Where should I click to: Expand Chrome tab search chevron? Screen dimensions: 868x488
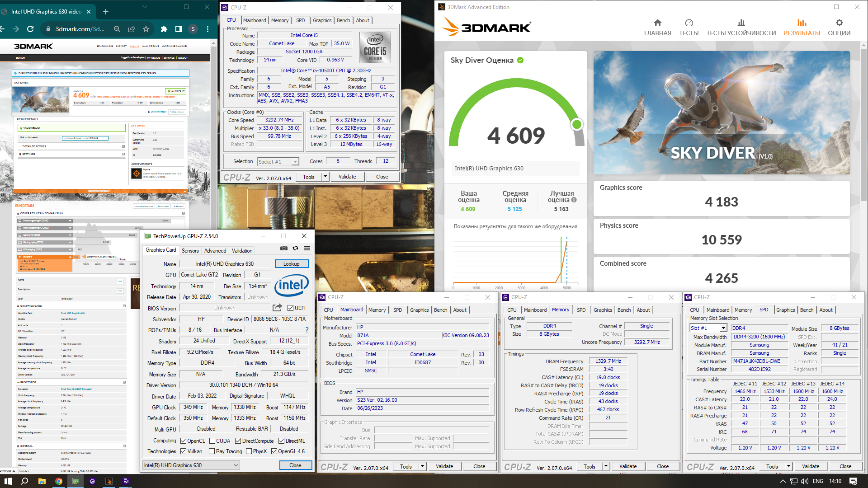pyautogui.click(x=145, y=7)
